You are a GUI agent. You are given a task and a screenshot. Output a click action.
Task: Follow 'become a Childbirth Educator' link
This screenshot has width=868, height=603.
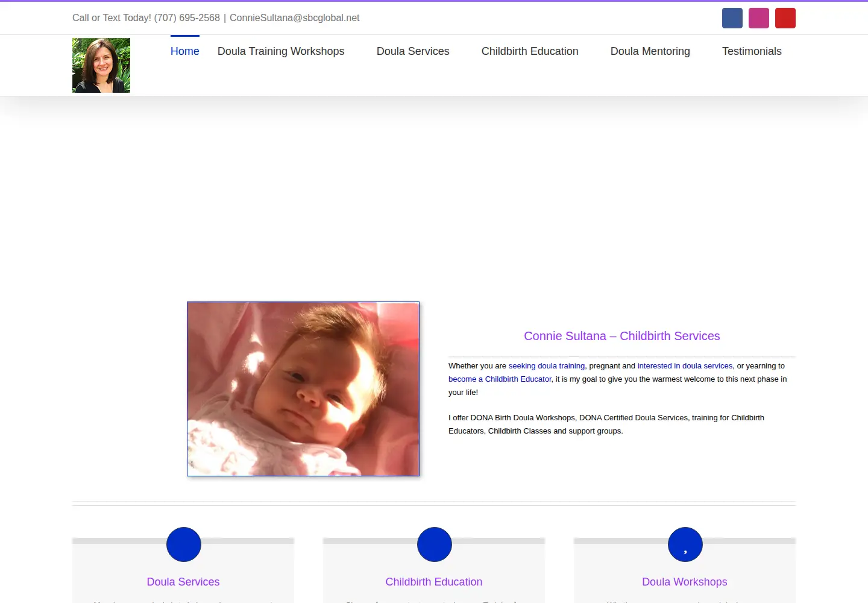[x=500, y=379]
